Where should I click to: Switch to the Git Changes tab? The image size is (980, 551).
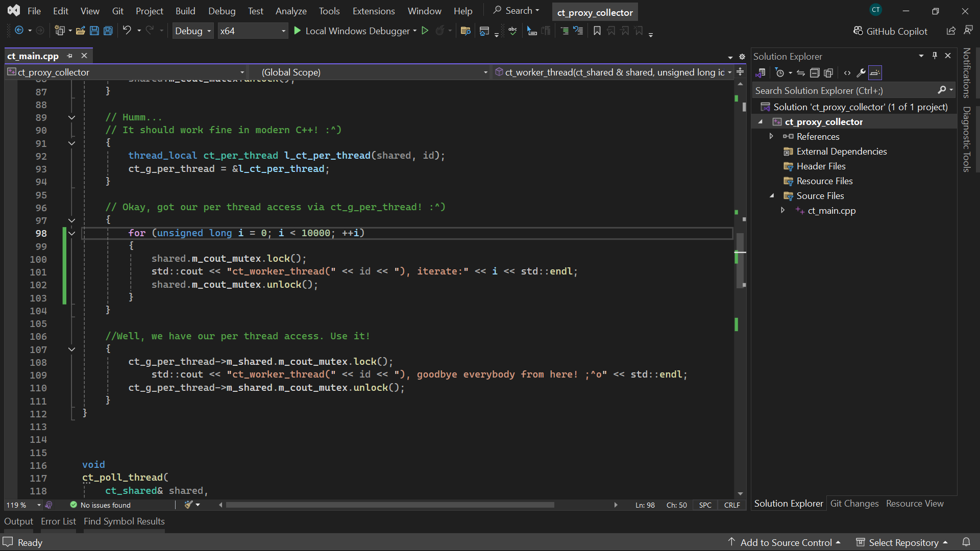tap(854, 504)
